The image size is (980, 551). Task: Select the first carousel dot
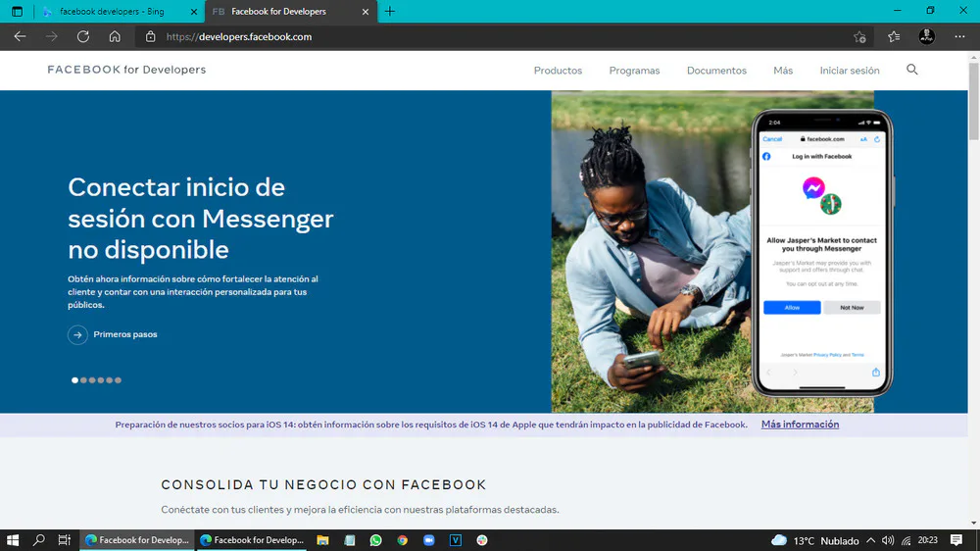(75, 380)
